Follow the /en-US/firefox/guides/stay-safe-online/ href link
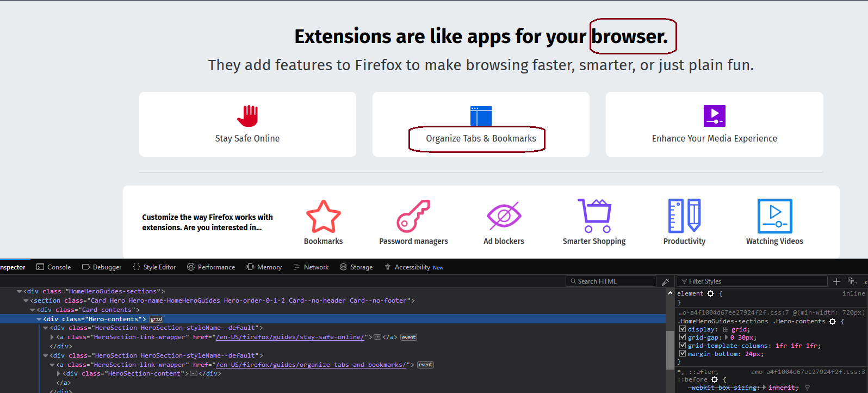 pos(291,337)
